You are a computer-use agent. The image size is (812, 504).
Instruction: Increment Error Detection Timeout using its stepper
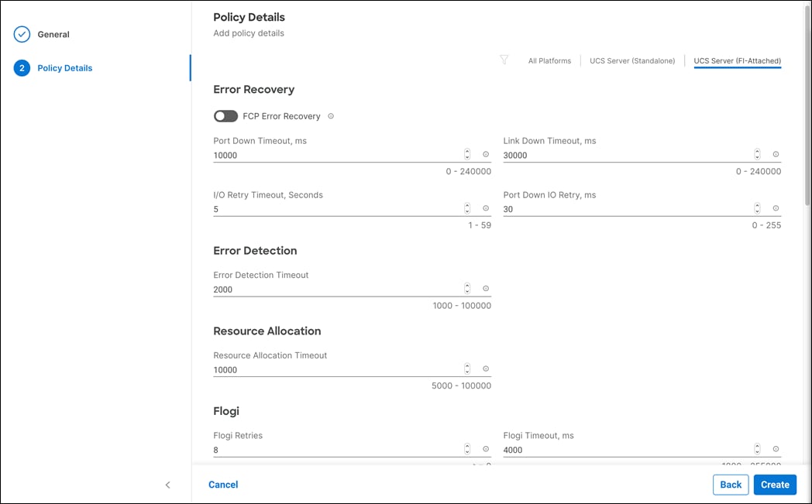click(x=466, y=285)
